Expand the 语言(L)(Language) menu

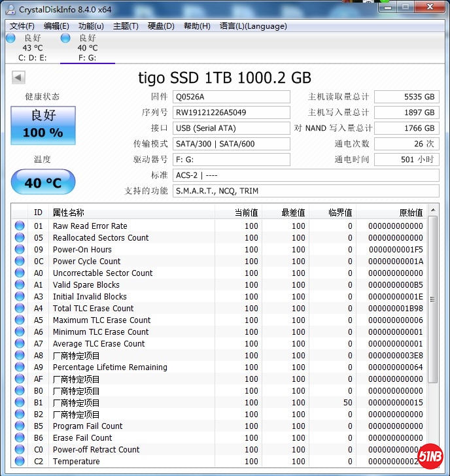pyautogui.click(x=253, y=26)
